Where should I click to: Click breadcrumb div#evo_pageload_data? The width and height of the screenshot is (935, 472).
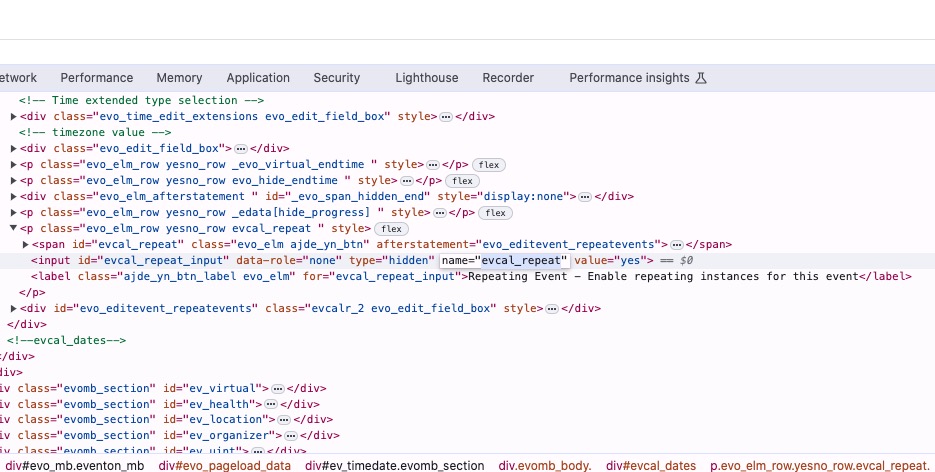pyautogui.click(x=225, y=465)
